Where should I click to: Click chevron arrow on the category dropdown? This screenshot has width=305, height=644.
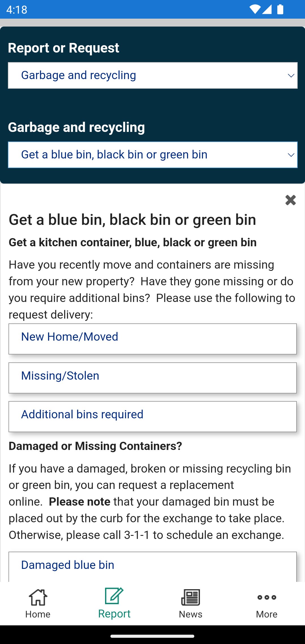[x=291, y=75]
